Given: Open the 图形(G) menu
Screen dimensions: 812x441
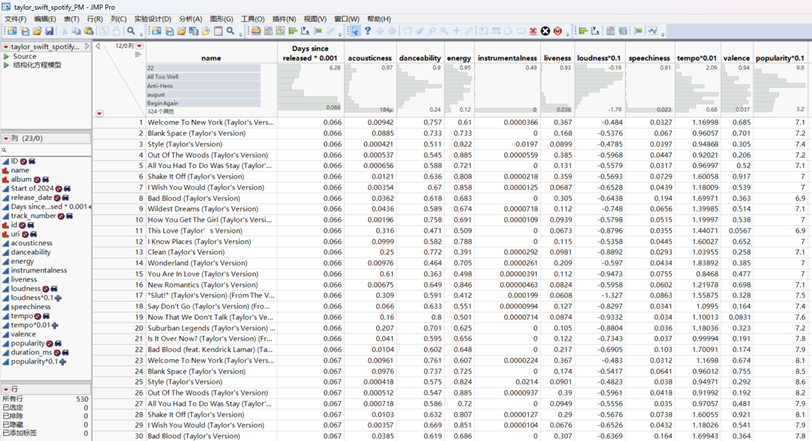Looking at the screenshot, I should click(221, 19).
